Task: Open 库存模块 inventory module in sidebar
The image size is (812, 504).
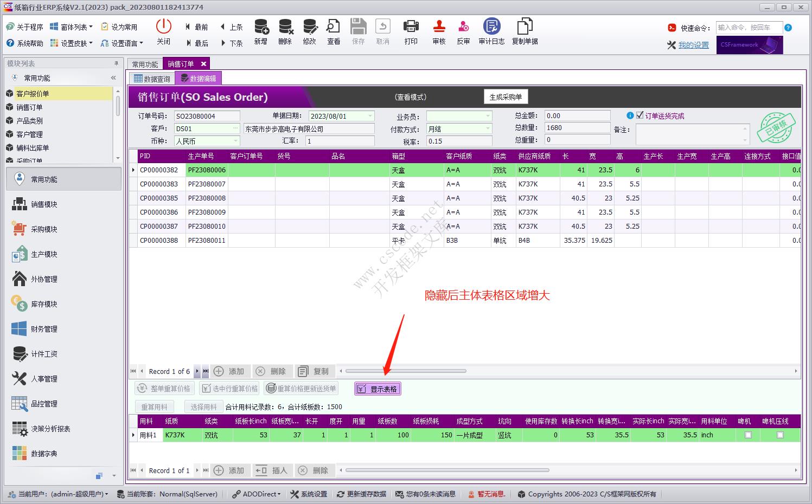Action: coord(43,304)
